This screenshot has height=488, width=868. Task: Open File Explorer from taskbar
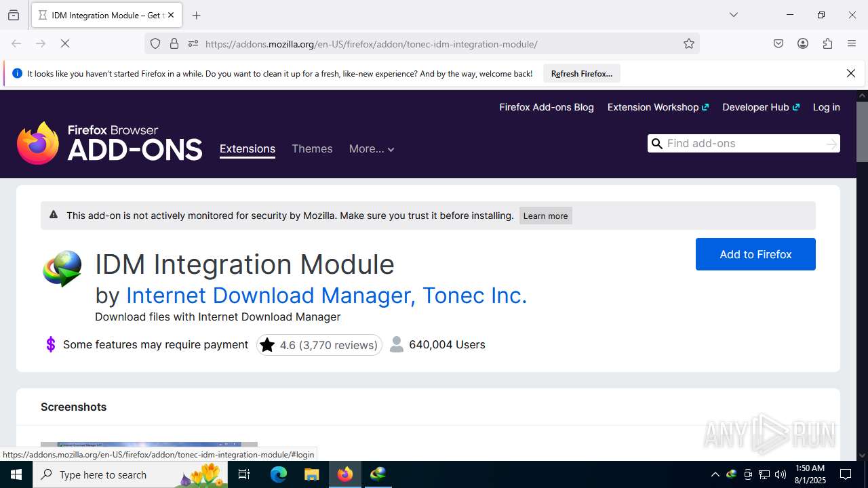pyautogui.click(x=311, y=474)
